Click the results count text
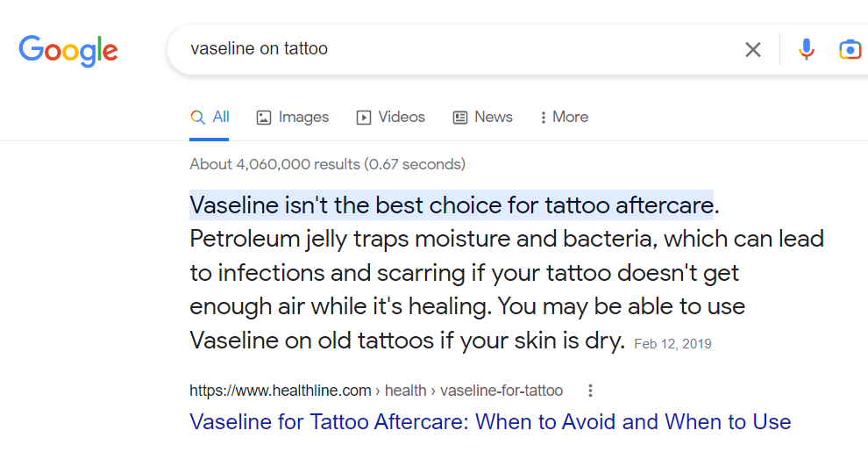 click(327, 164)
